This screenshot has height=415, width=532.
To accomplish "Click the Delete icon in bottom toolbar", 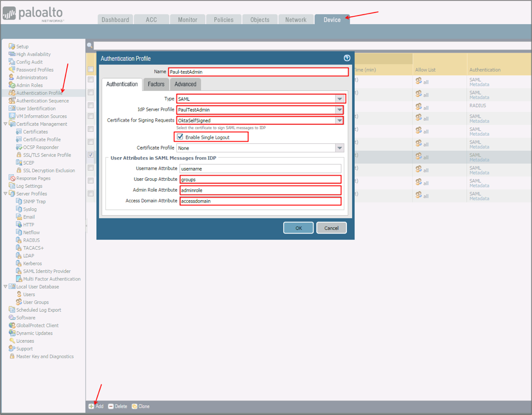I will [111, 406].
